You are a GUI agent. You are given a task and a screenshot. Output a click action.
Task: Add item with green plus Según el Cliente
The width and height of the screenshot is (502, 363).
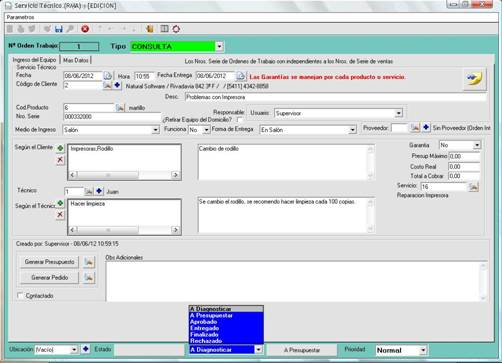click(x=60, y=148)
